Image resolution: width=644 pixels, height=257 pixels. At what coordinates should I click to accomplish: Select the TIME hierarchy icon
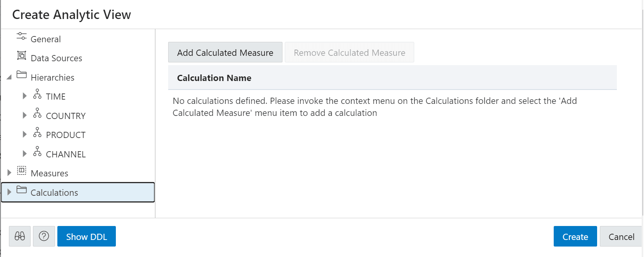coord(37,93)
